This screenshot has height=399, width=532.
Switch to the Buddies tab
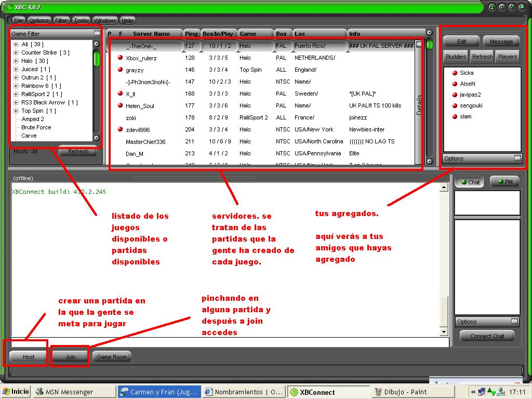point(456,57)
